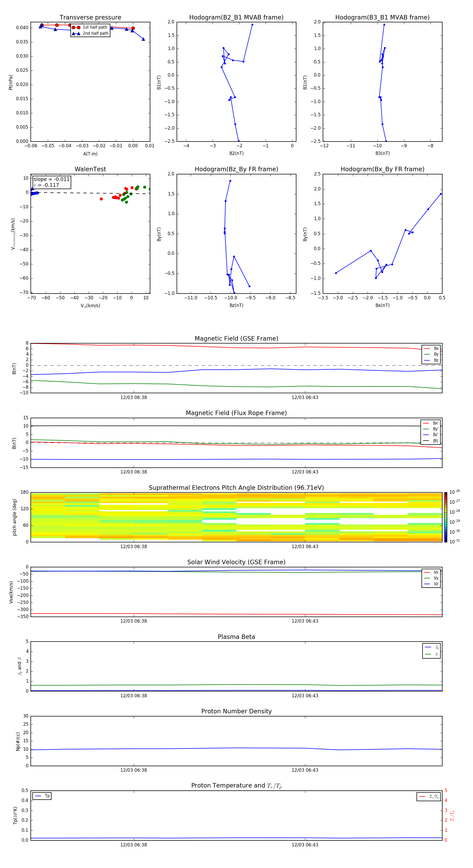Click the 'Hodogram(B2_B1 MVAB frame)' title

pyautogui.click(x=236, y=18)
